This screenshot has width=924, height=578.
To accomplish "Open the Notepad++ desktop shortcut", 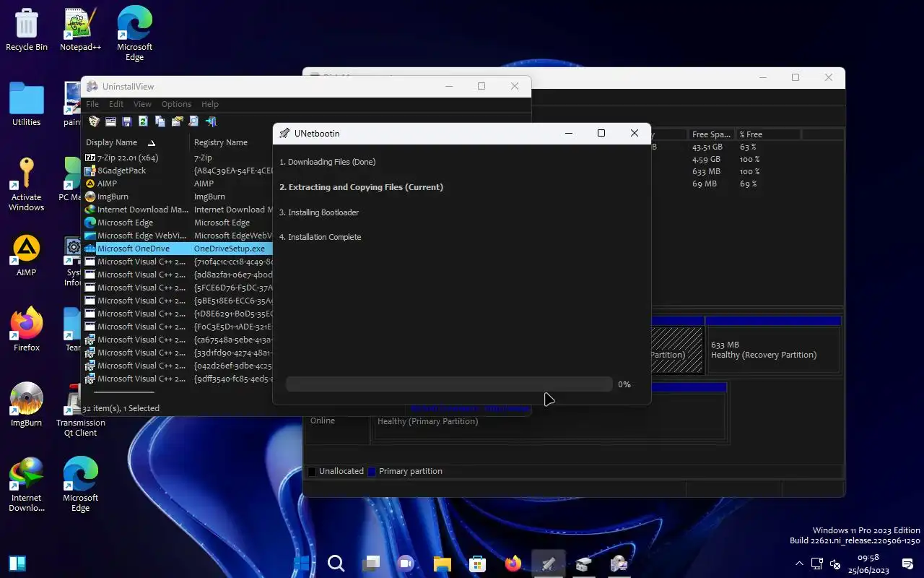I will (x=80, y=30).
